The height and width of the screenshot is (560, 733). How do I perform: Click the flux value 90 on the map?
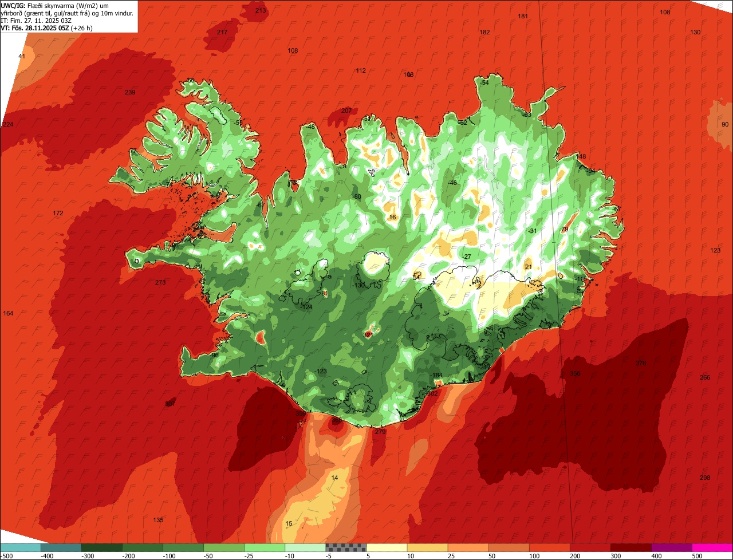[x=725, y=125]
